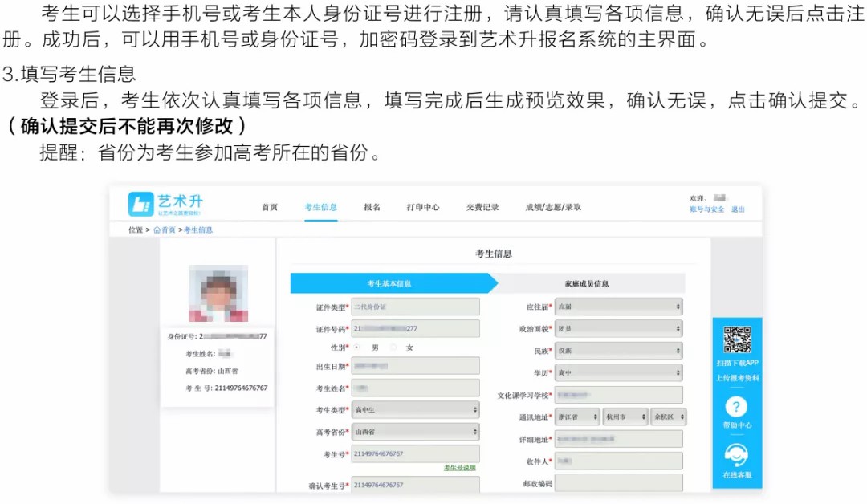Open the 报名 menu item
The height and width of the screenshot is (504, 867).
tap(372, 207)
